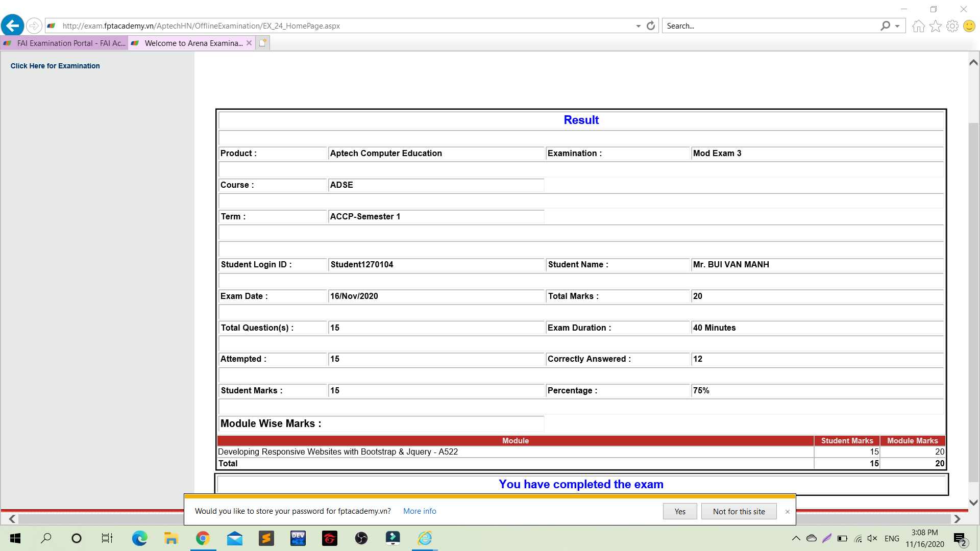
Task: Click horizontal scrollbar left arrow
Action: point(12,519)
